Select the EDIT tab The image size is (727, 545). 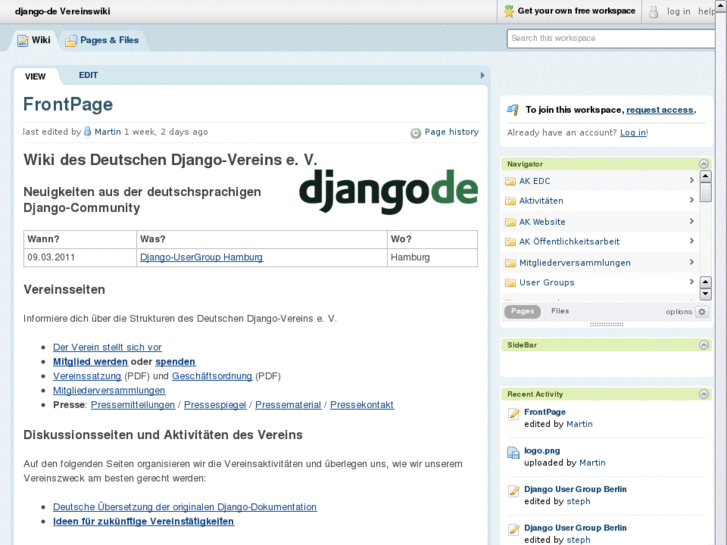(x=88, y=75)
